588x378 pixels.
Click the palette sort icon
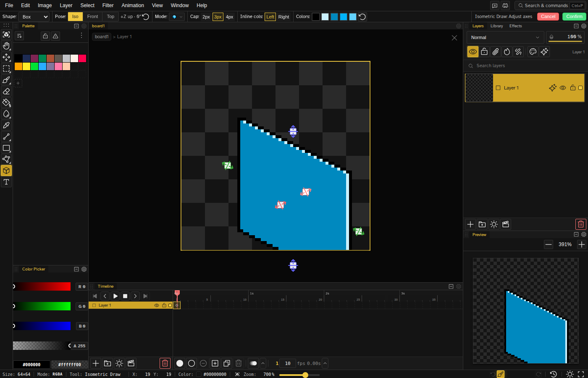pyautogui.click(x=19, y=36)
